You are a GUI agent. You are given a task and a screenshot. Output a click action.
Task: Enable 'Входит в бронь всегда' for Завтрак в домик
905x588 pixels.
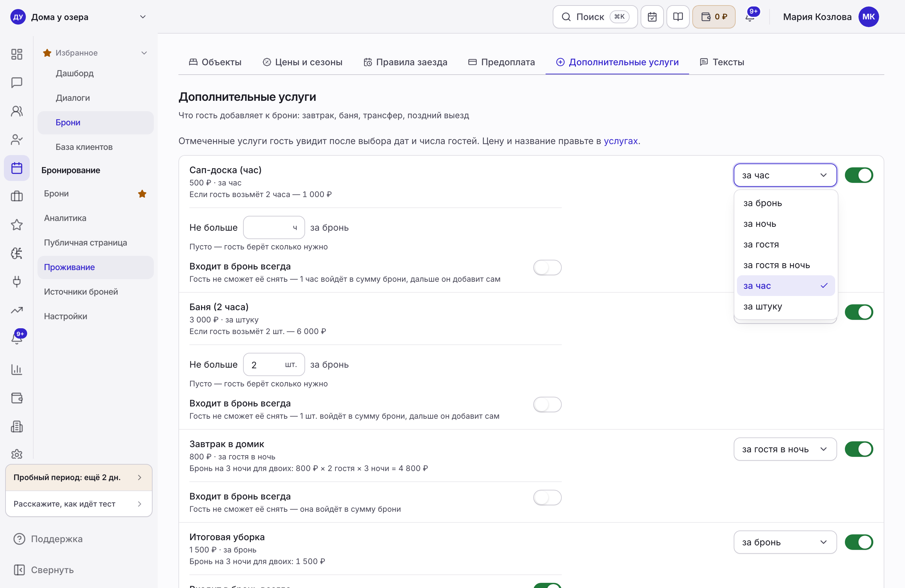point(547,498)
